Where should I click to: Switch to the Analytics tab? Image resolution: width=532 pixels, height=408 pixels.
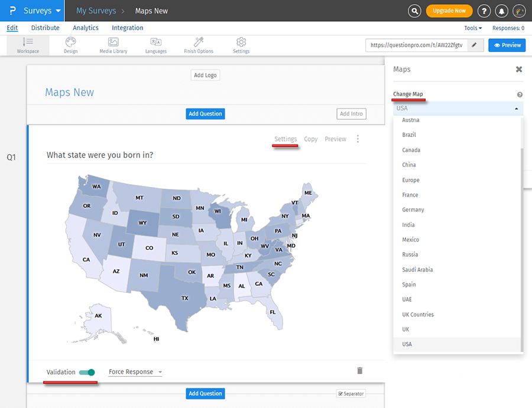(x=86, y=28)
